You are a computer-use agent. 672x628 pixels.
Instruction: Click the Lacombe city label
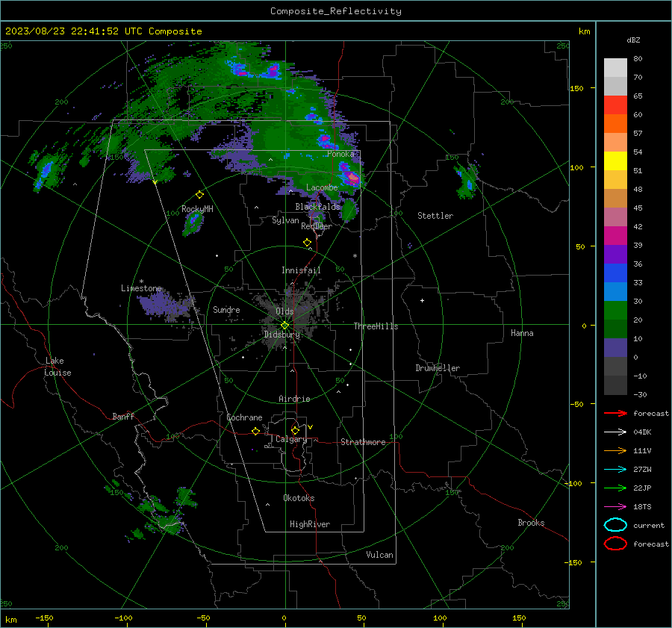(x=322, y=187)
